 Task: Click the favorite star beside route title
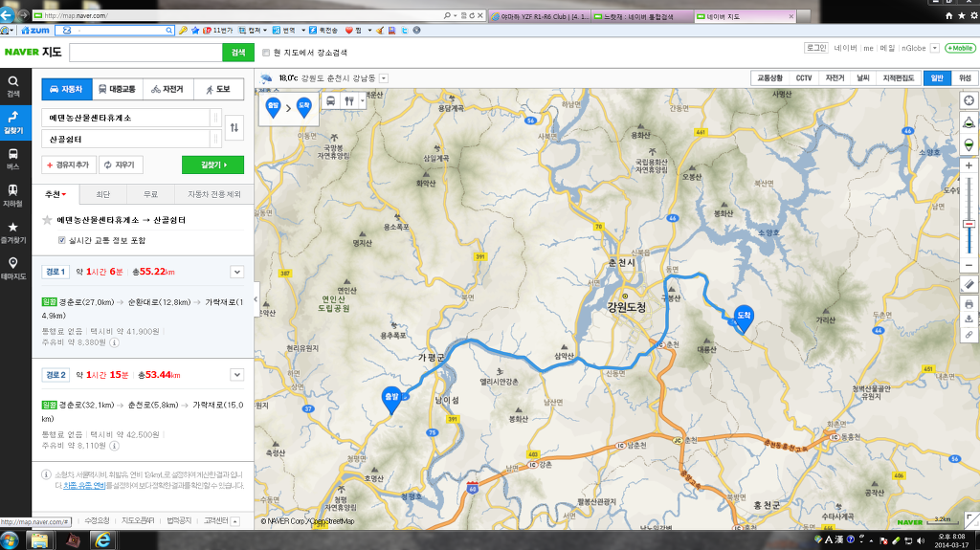pos(47,220)
